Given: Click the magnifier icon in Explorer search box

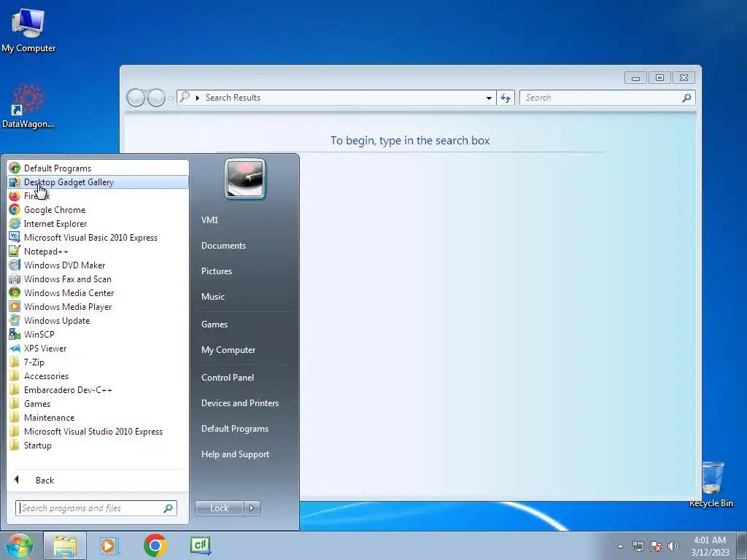Looking at the screenshot, I should point(686,98).
